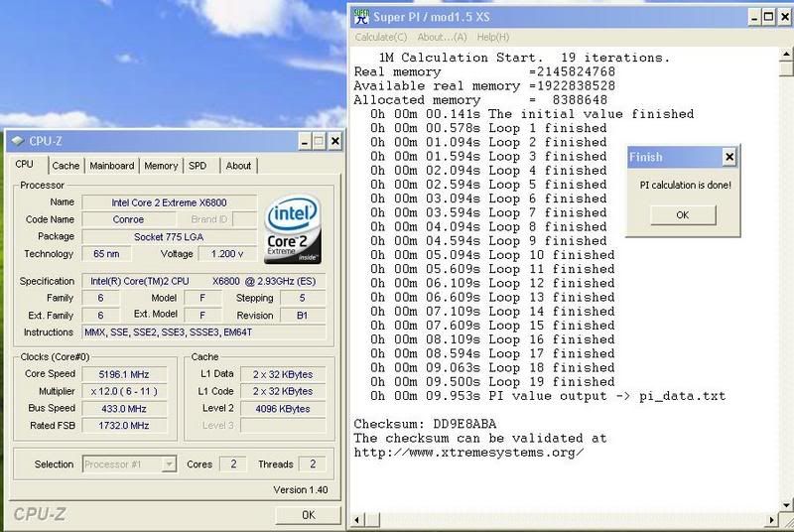
Task: Click Super PI horizontal scrollbar left arrow
Action: pos(357,519)
